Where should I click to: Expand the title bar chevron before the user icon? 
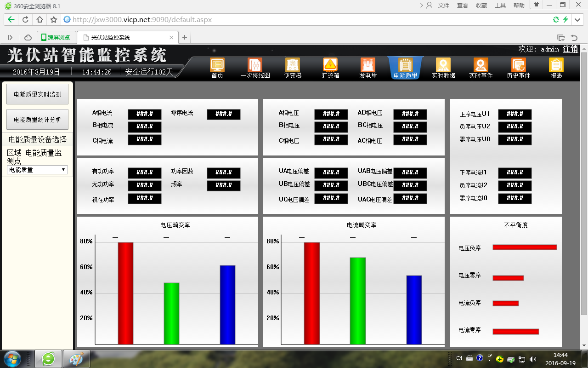tap(422, 6)
